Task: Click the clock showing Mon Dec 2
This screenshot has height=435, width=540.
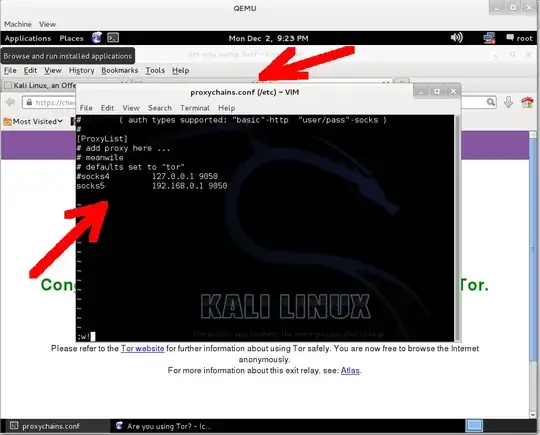Action: click(x=268, y=38)
